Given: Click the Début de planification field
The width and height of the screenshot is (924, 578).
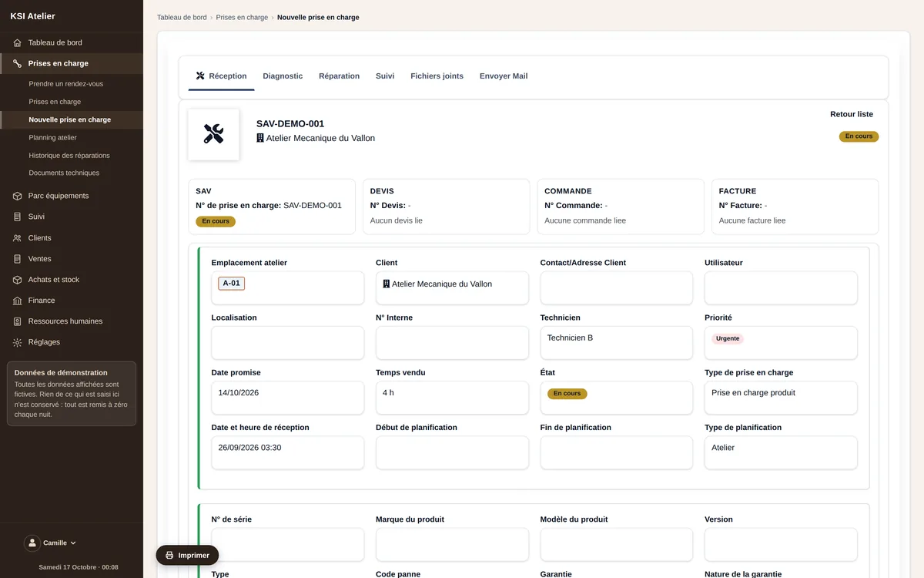Looking at the screenshot, I should [452, 452].
